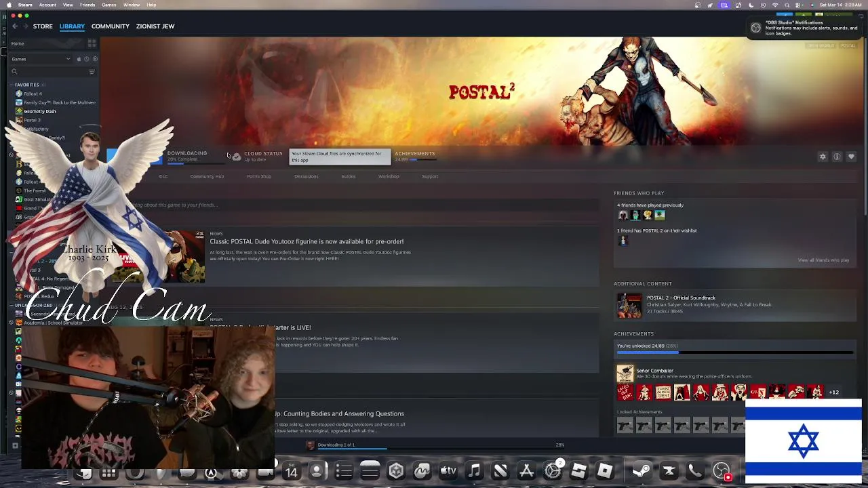
Task: Open the DLC tab
Action: pyautogui.click(x=163, y=176)
